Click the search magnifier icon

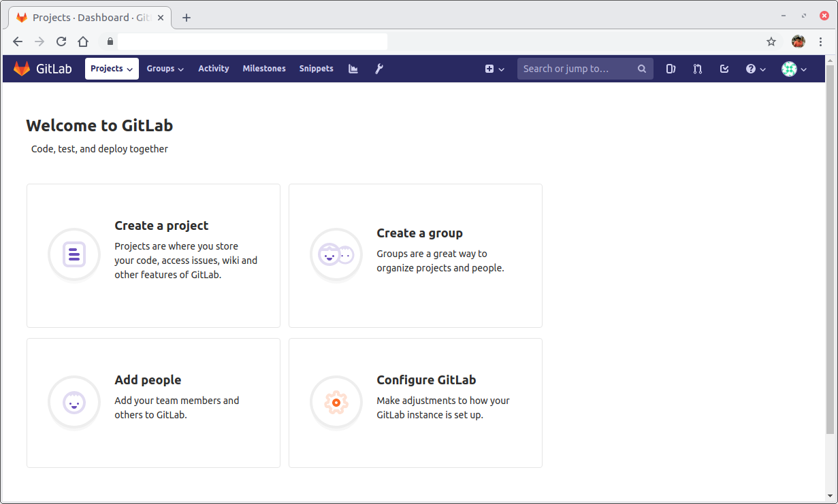(642, 69)
